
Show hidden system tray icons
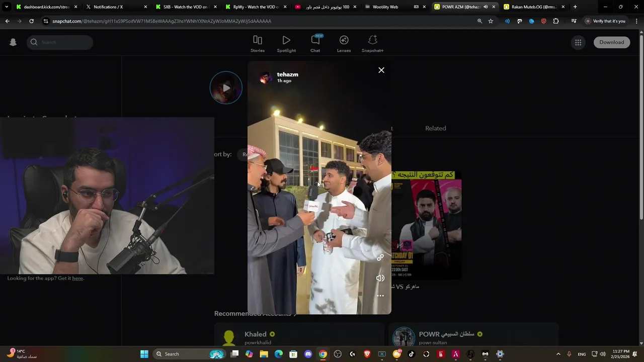(x=558, y=354)
